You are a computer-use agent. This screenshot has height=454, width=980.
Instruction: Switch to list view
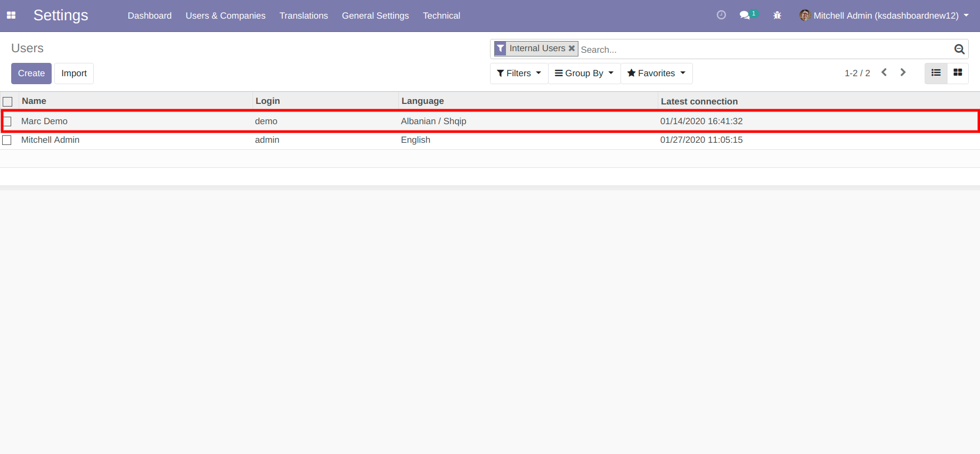[x=936, y=73]
